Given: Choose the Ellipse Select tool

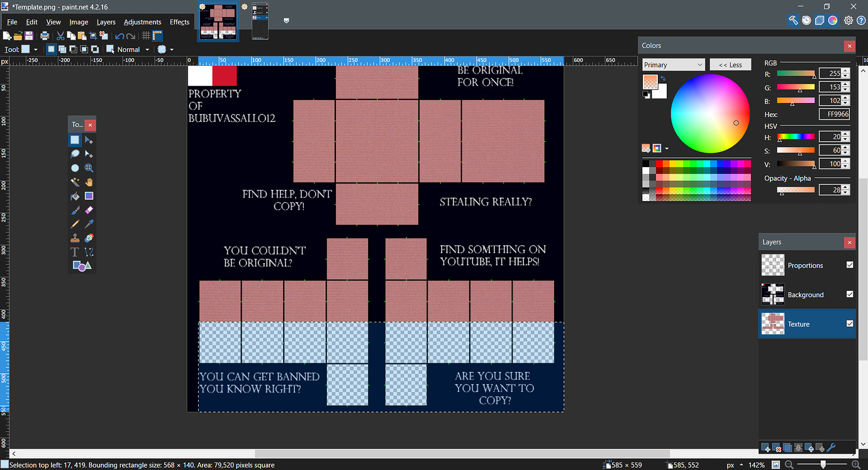Looking at the screenshot, I should pos(74,168).
